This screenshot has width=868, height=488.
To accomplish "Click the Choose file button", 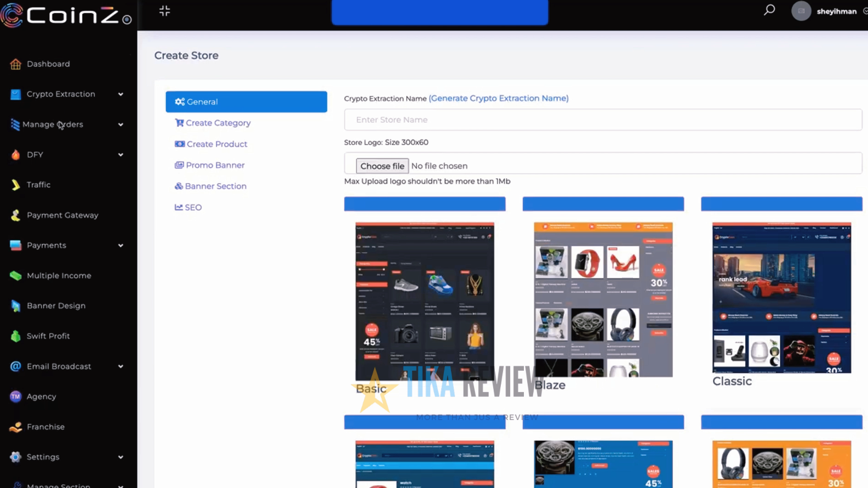I will point(382,166).
